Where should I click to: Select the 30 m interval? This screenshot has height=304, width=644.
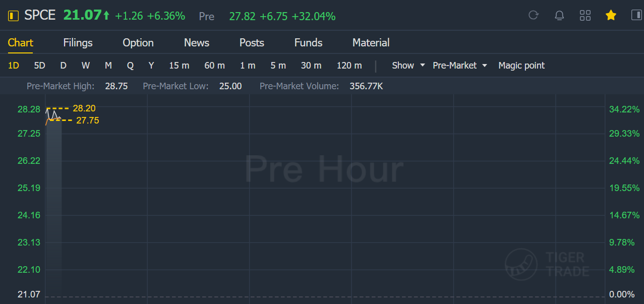click(311, 66)
